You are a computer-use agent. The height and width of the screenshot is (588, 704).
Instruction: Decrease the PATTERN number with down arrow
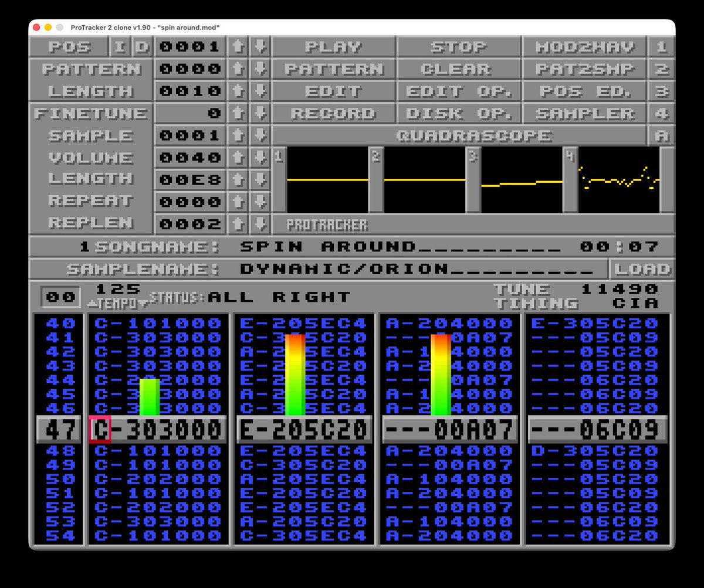point(260,69)
